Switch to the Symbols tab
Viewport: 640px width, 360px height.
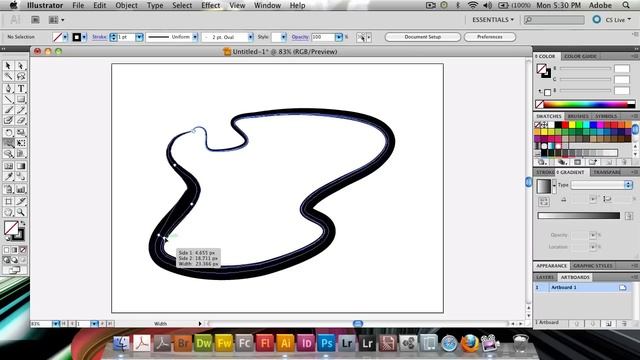pyautogui.click(x=606, y=116)
